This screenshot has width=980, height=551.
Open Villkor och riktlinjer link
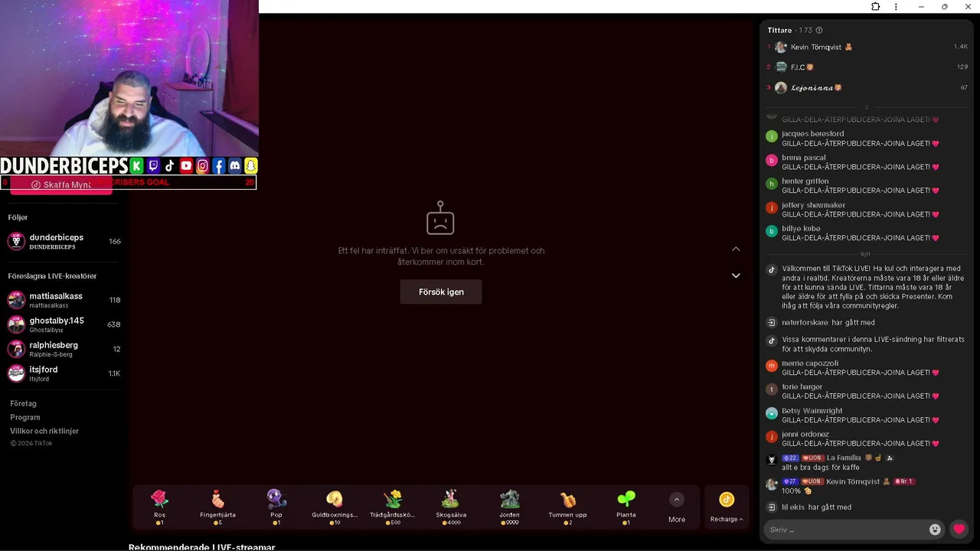[44, 431]
